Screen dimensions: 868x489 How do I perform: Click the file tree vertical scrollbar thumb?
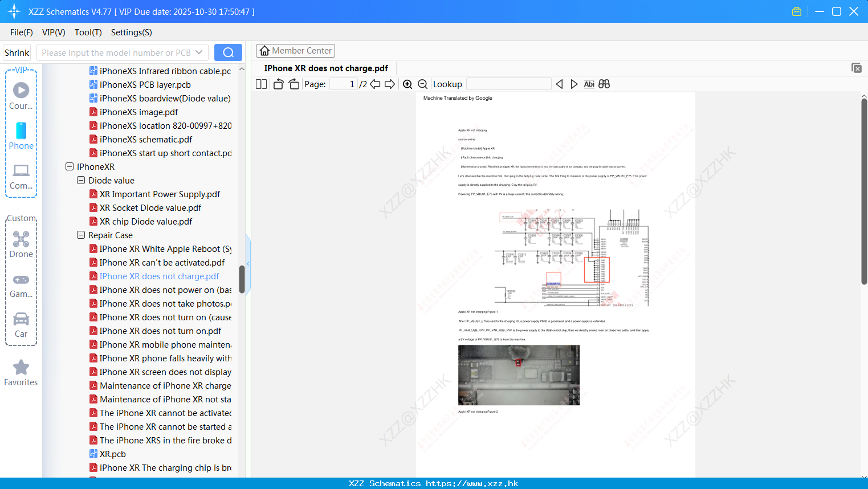pos(242,279)
